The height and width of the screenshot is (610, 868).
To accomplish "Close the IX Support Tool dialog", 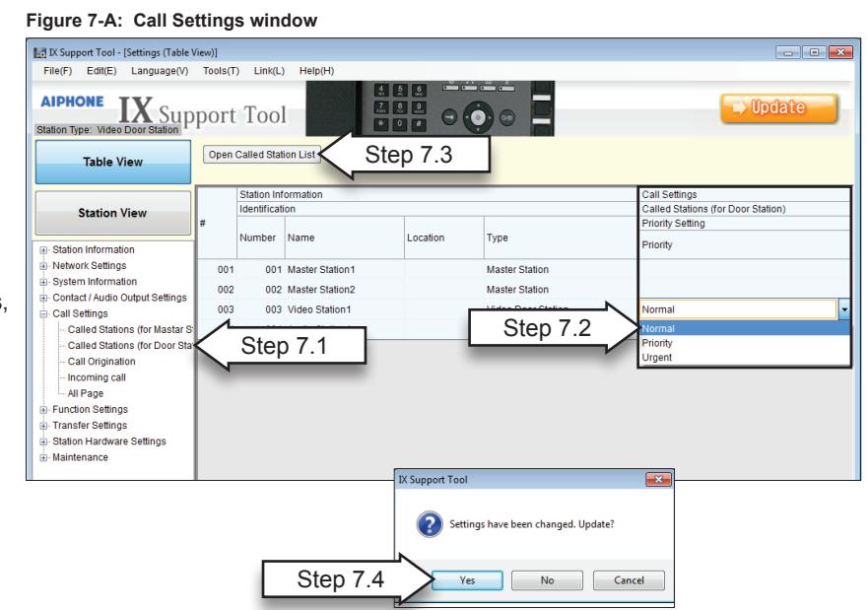I will pyautogui.click(x=659, y=479).
